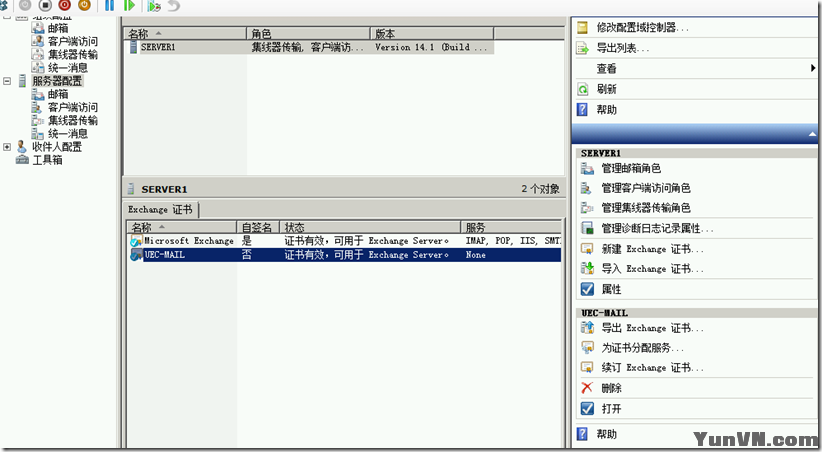
Task: Sort server list by 版本 column
Action: coord(432,34)
